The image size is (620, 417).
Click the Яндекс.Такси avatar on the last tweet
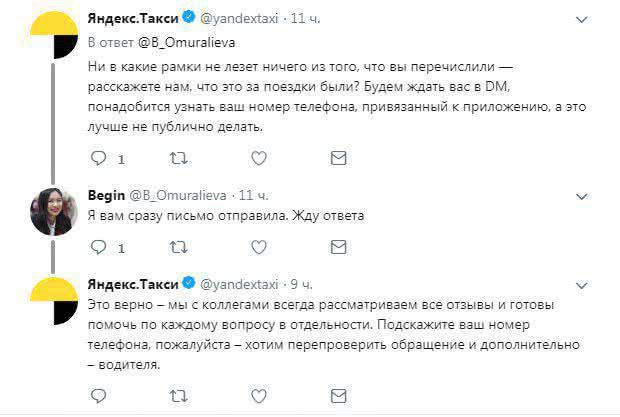coord(54,302)
